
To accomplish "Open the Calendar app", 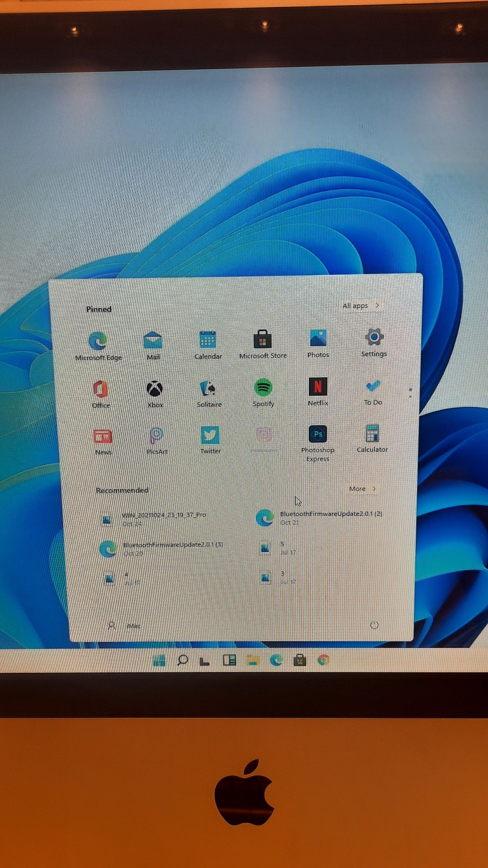I will [x=208, y=345].
